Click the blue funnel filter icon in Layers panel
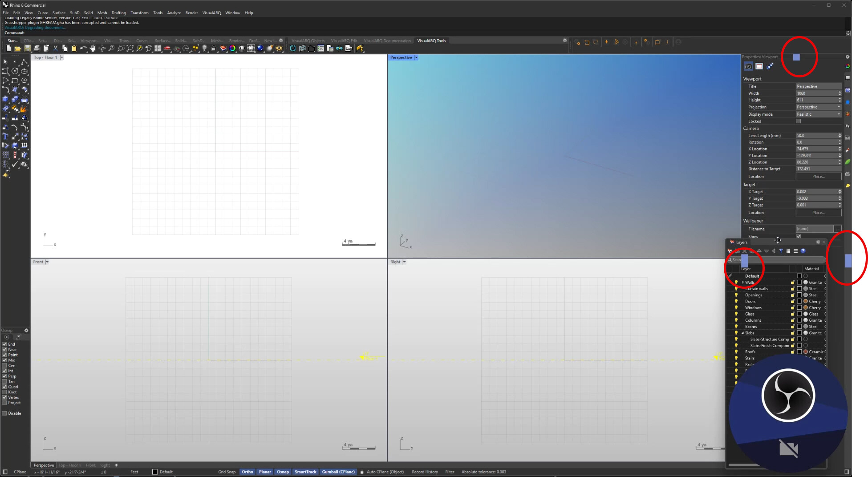 coord(781,251)
